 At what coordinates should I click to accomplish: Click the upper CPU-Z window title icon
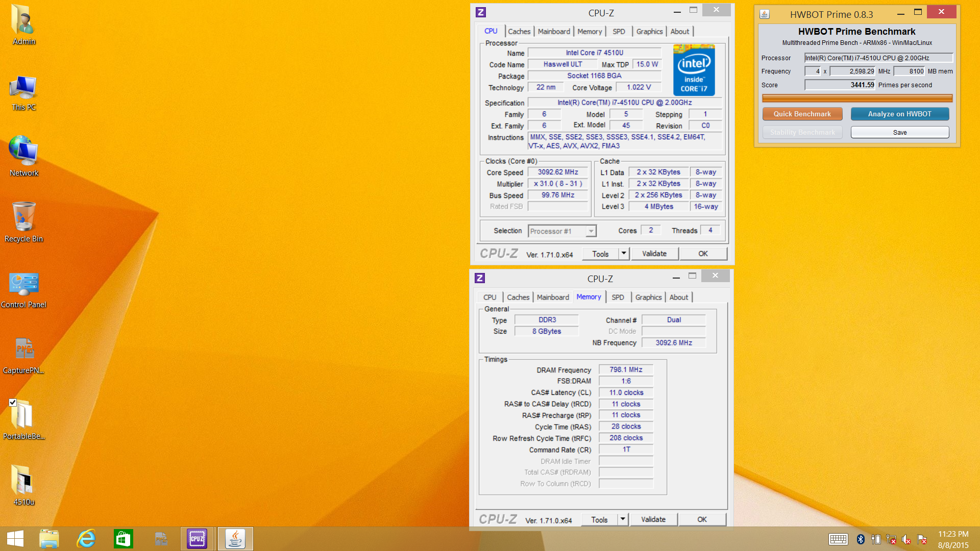point(481,12)
